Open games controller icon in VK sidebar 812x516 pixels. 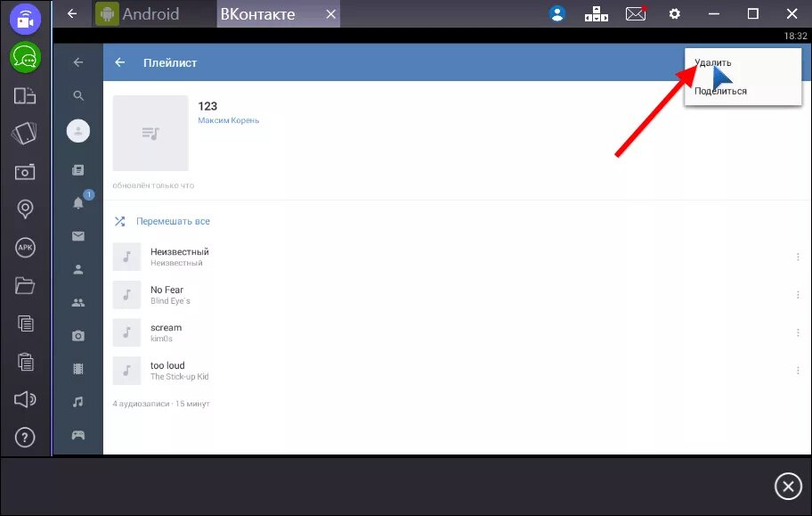coord(78,435)
